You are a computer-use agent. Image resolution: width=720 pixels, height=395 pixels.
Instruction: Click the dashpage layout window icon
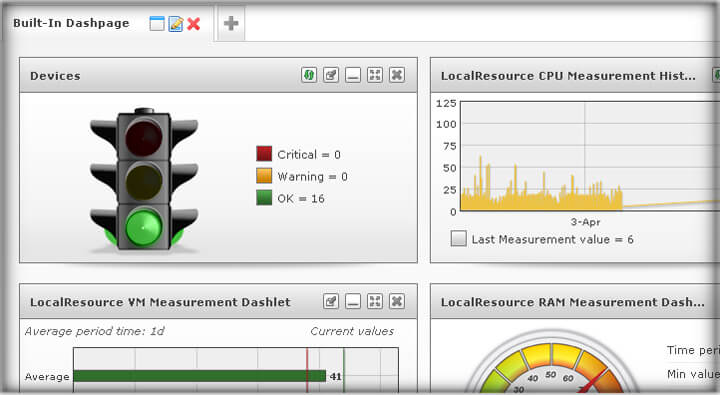coord(157,23)
